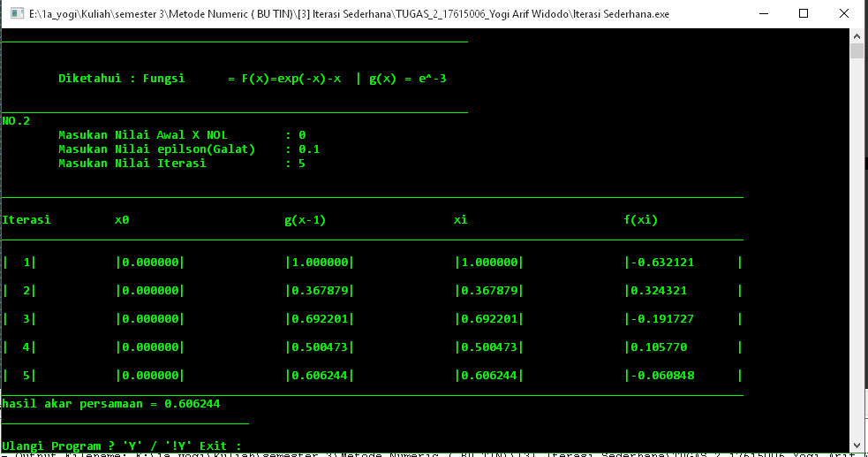Click the 'Iterasi' column header
868x457 pixels.
[26, 220]
